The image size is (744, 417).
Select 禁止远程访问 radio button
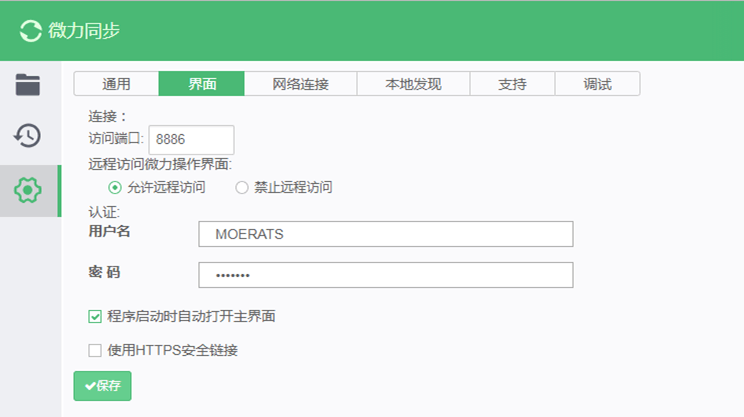[242, 188]
